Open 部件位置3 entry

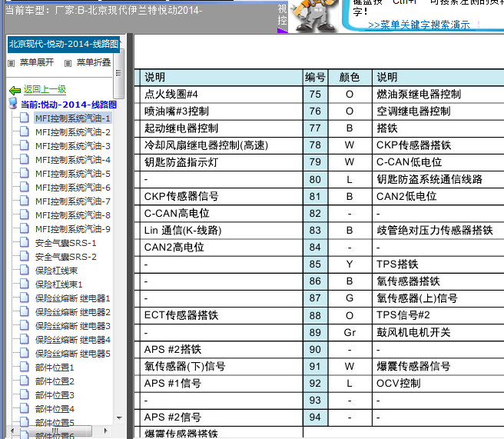[x=55, y=395]
